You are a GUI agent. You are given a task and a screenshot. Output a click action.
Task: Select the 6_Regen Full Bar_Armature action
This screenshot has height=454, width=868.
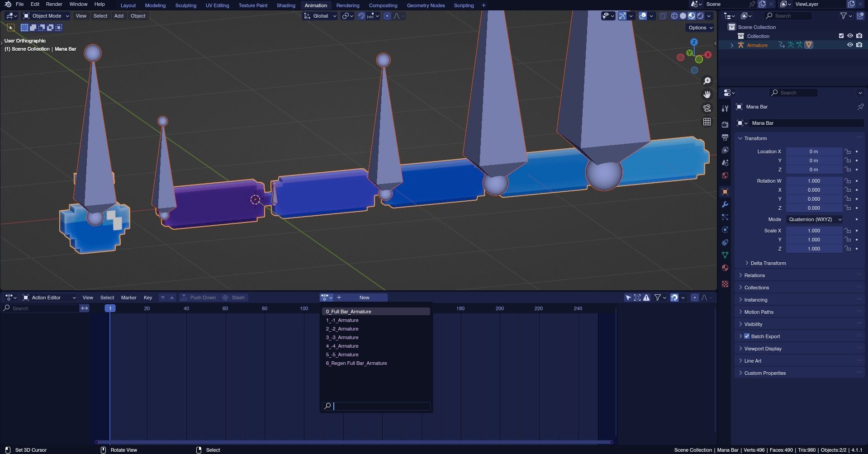(376, 363)
